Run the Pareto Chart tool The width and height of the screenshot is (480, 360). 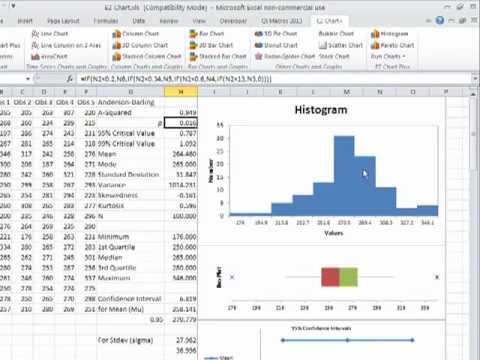click(392, 45)
